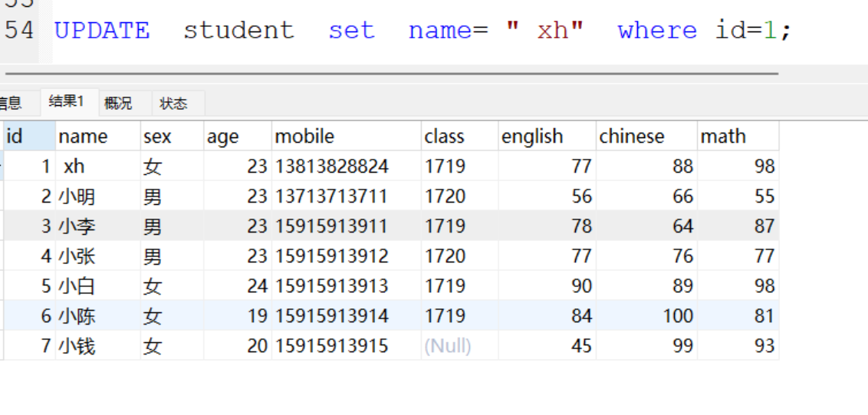Click the math score 87 in 小李 row
868x415 pixels.
738,226
